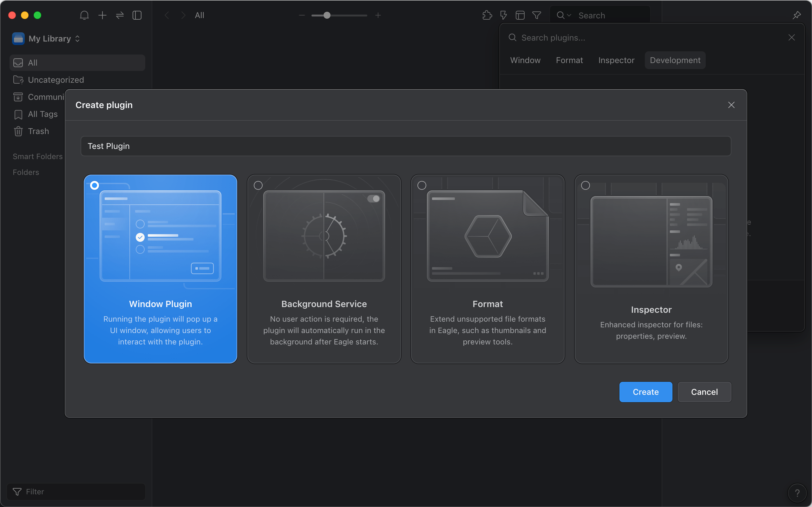The image size is (812, 507).
Task: Click the switch library arrows icon
Action: pos(120,16)
